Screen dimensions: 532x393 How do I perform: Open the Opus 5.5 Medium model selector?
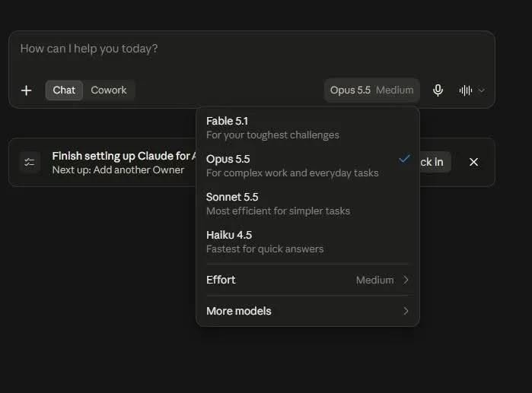[x=371, y=90]
